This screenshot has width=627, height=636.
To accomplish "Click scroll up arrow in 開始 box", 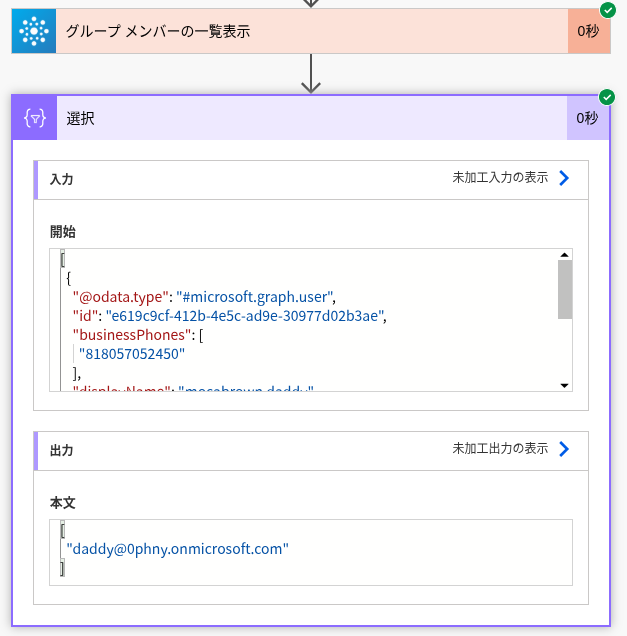I will [x=564, y=255].
